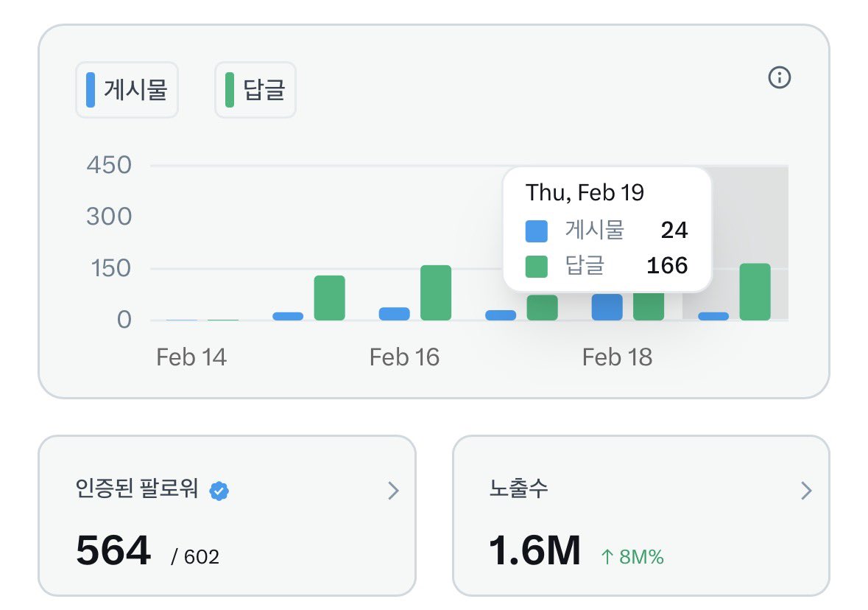The height and width of the screenshot is (610, 868).
Task: Click the Thu, Feb 19 tooltip title
Action: click(x=585, y=193)
